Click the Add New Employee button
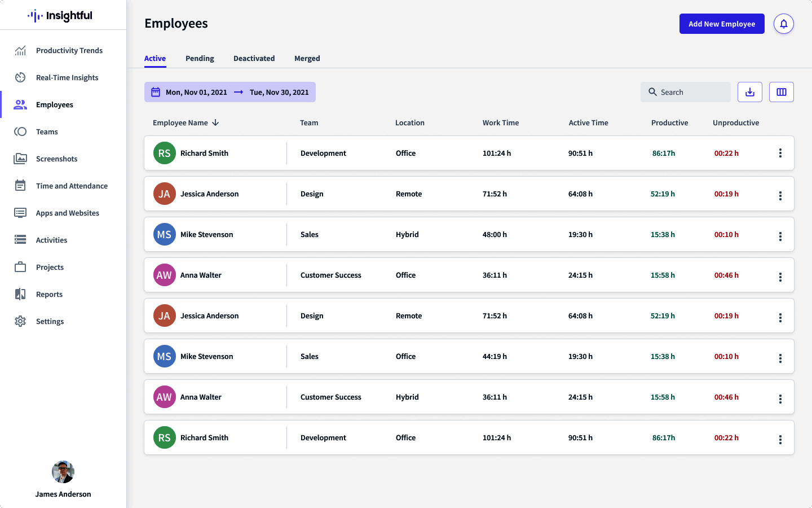The width and height of the screenshot is (812, 508). (x=721, y=24)
